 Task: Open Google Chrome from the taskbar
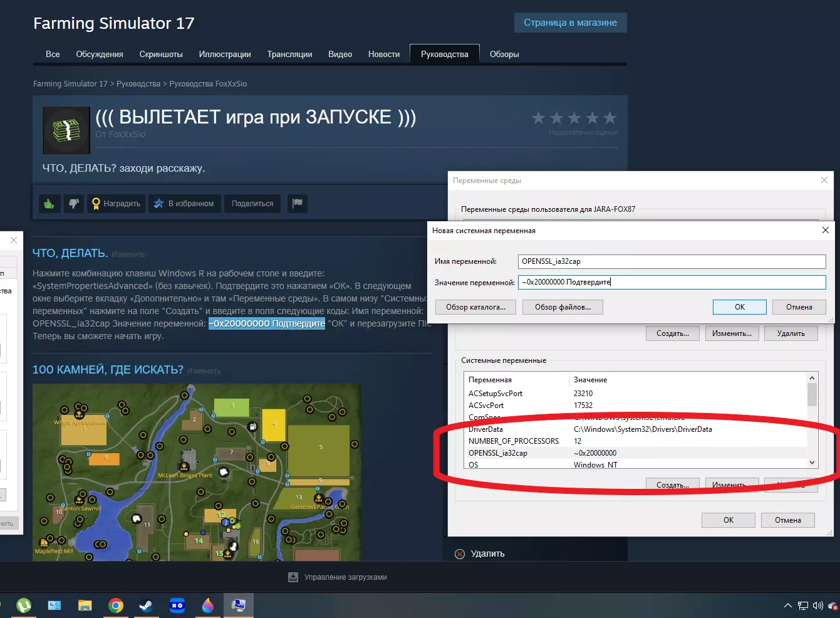[115, 605]
